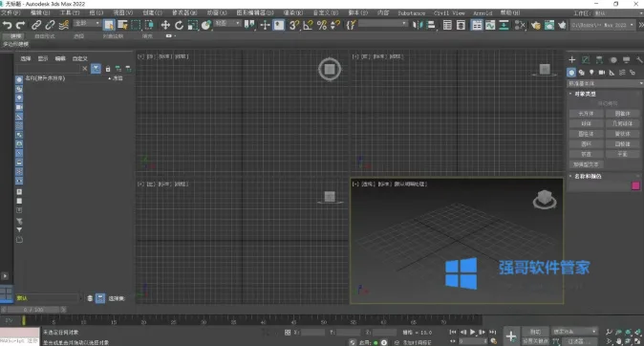
Task: Switch to the Display panel tab
Action: 627,60
